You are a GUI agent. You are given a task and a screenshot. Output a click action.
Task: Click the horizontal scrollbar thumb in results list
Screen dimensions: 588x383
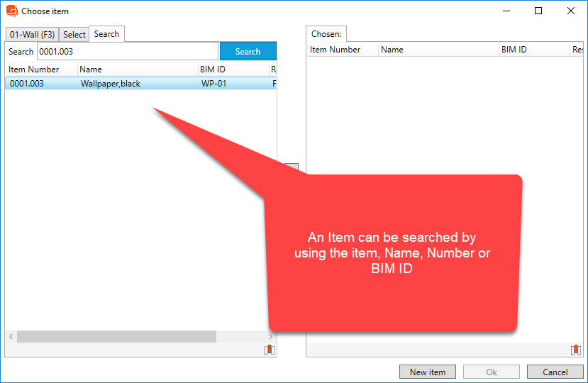click(116, 336)
